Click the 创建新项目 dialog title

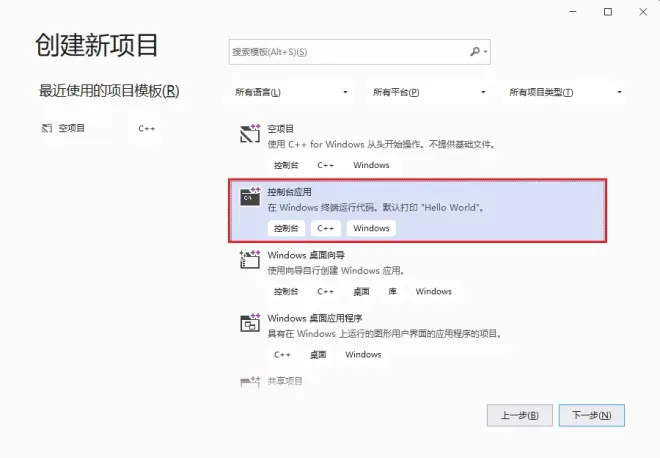(96, 45)
